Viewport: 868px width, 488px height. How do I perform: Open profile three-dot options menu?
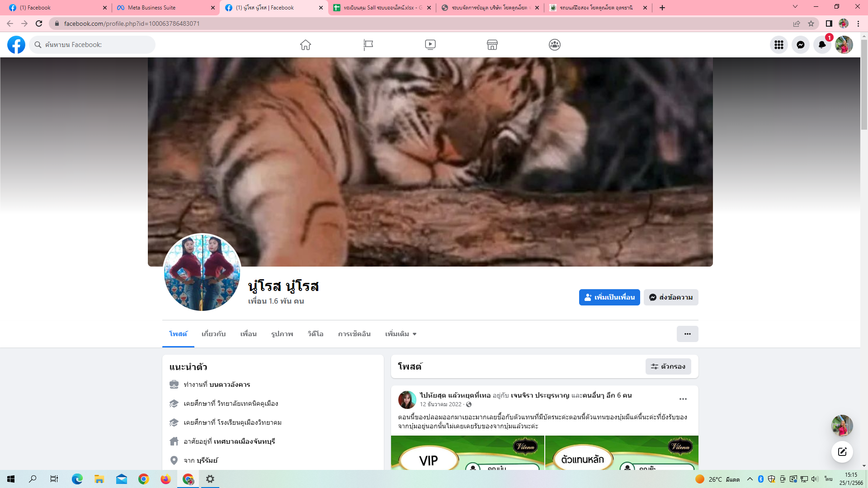(x=687, y=334)
